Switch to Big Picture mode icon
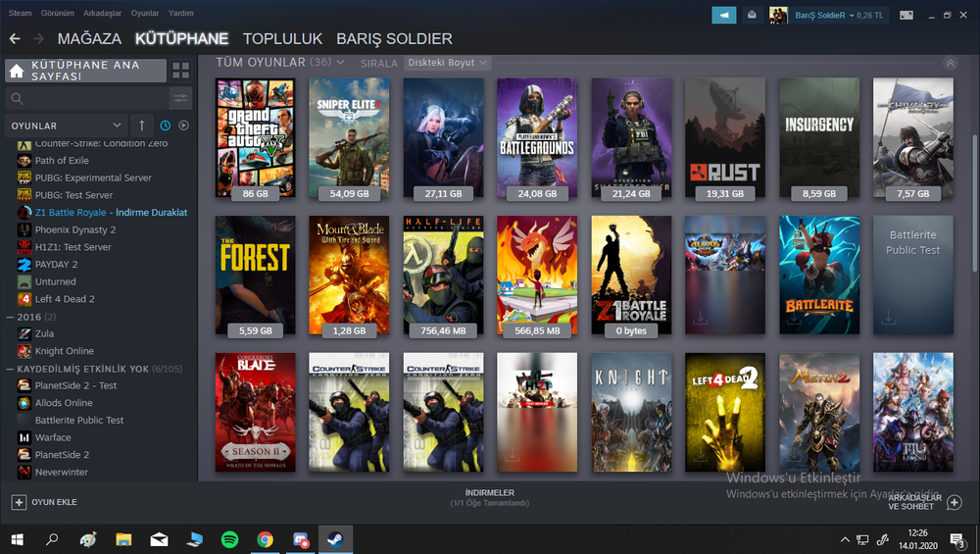This screenshot has height=554, width=980. point(906,15)
